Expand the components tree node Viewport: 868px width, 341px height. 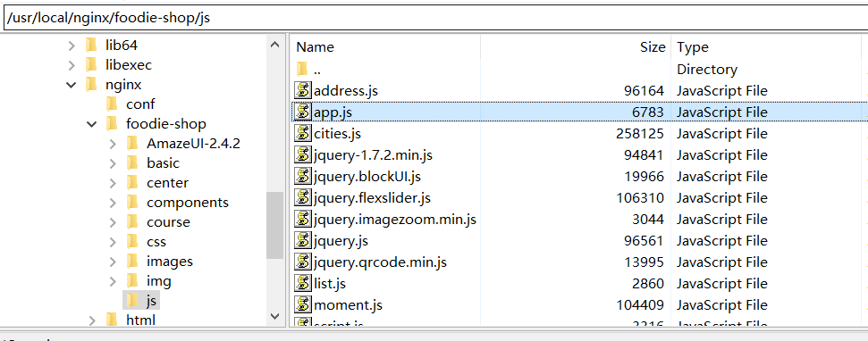pyautogui.click(x=113, y=203)
